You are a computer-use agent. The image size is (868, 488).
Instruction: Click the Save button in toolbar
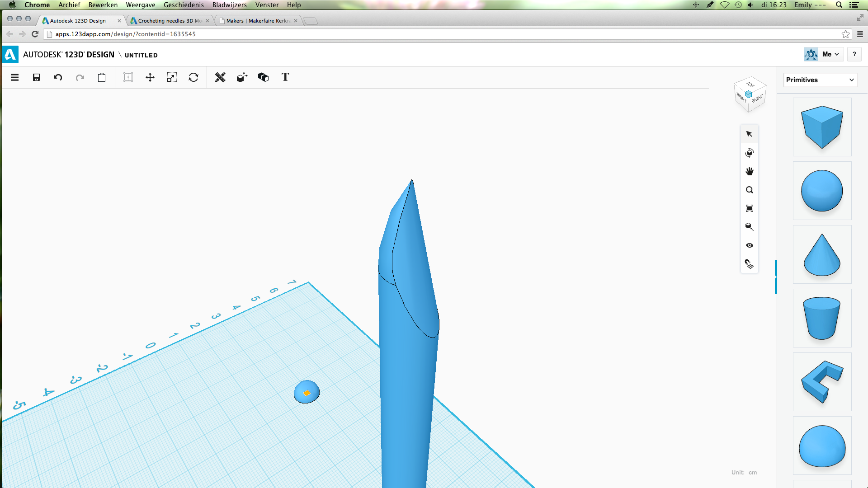click(36, 77)
